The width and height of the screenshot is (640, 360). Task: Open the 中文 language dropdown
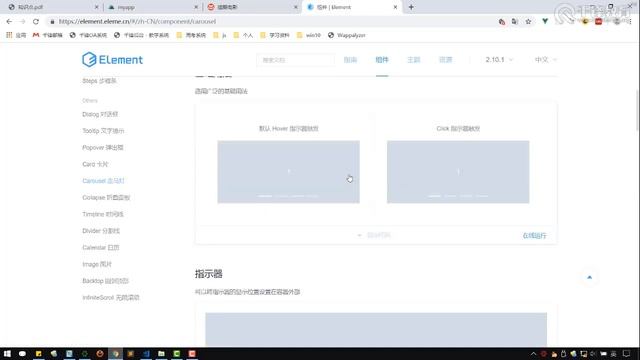(545, 60)
